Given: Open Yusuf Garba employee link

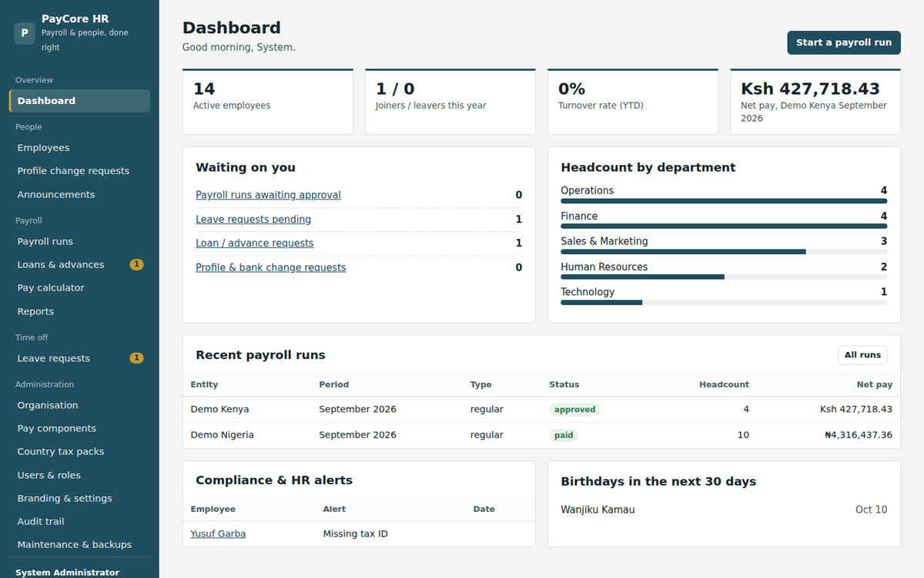Looking at the screenshot, I should pos(218,534).
